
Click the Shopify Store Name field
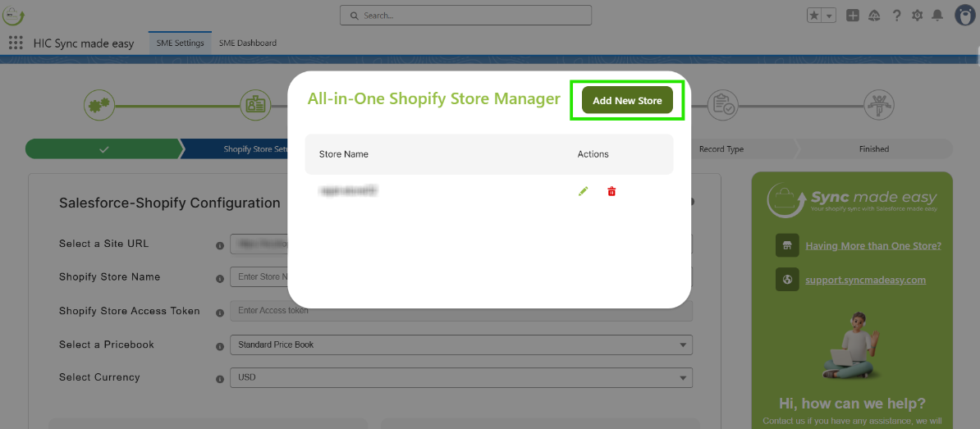tap(461, 276)
